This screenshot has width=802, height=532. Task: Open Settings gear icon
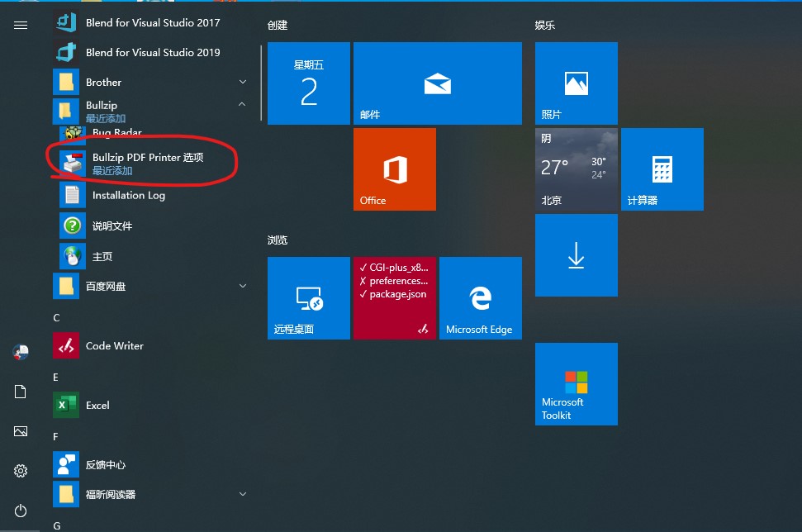point(21,471)
